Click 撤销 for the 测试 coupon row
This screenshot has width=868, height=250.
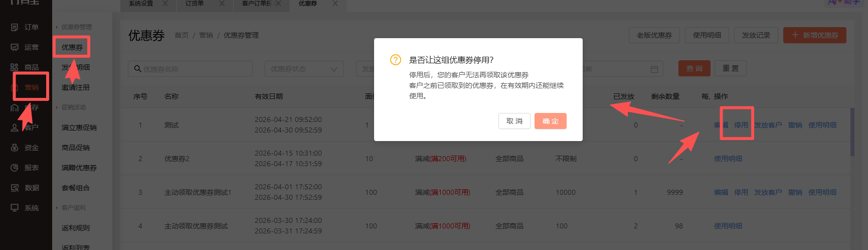pos(795,125)
